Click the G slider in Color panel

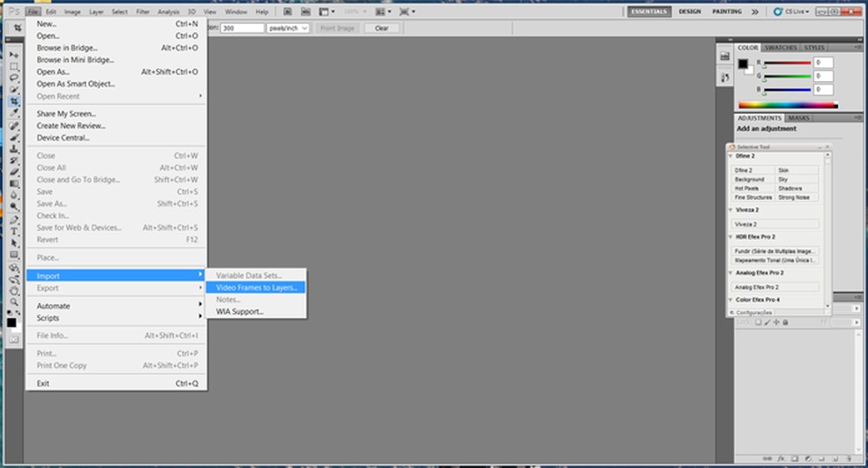tap(787, 77)
